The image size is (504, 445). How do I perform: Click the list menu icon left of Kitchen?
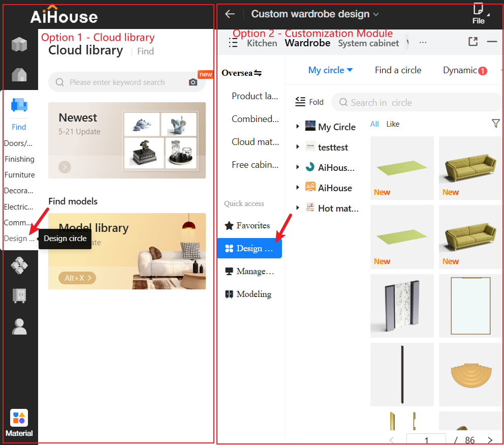coord(233,43)
